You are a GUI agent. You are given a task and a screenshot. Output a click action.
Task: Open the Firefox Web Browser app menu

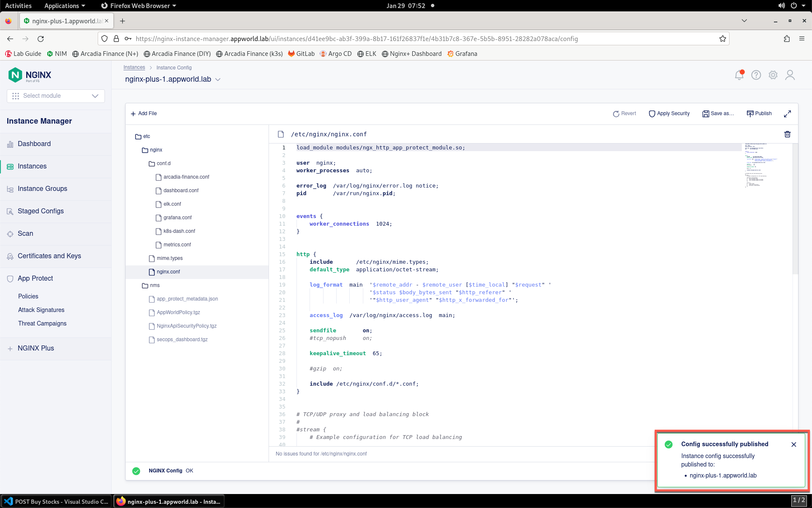pyautogui.click(x=139, y=6)
